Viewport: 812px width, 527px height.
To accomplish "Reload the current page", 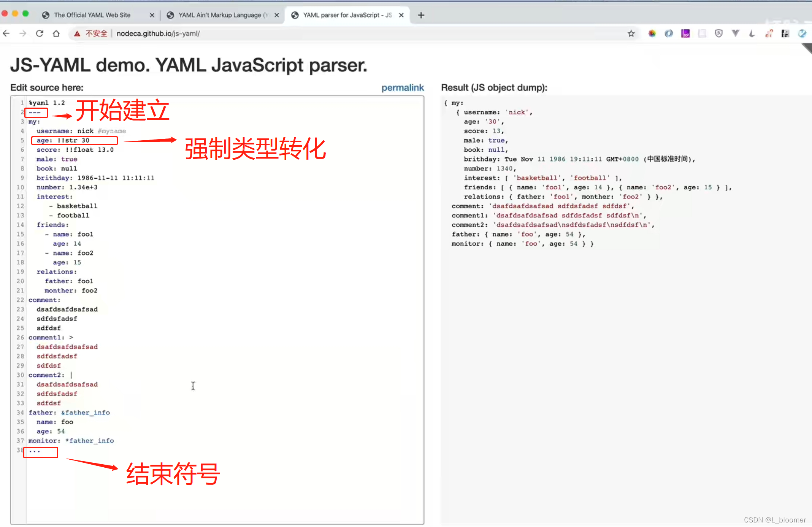I will (x=40, y=33).
